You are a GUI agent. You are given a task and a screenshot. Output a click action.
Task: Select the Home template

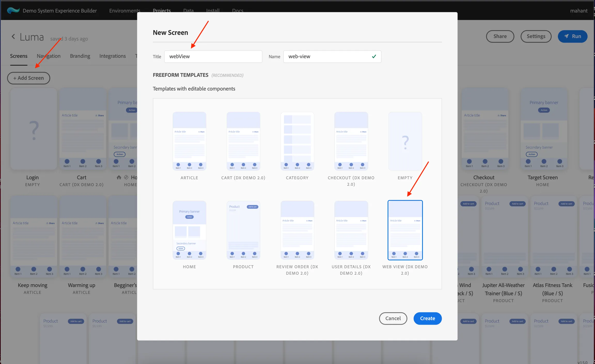[189, 230]
